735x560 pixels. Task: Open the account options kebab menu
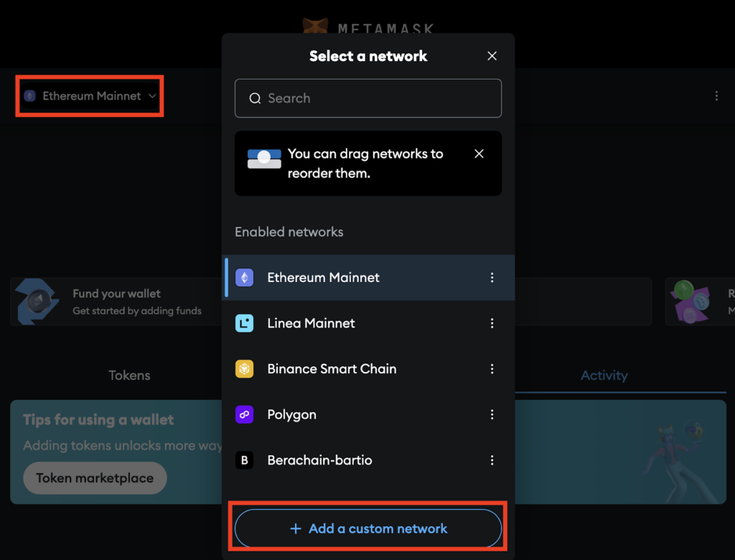click(716, 95)
